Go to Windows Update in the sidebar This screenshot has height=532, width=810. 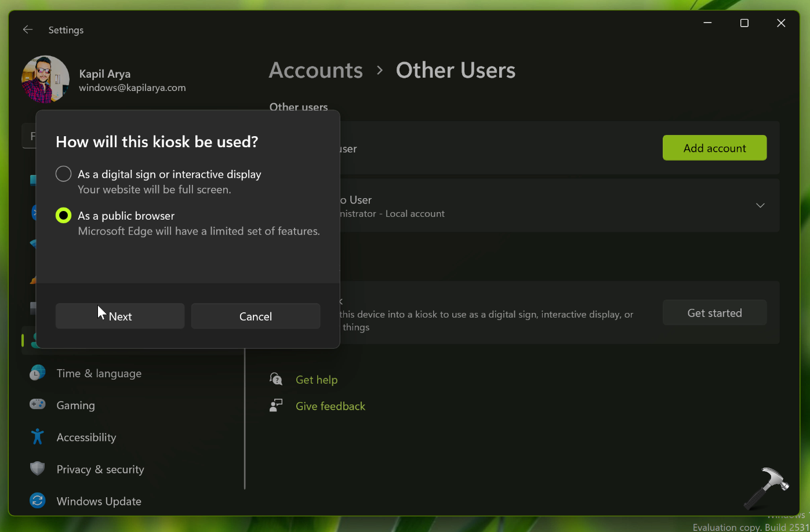[99, 501]
